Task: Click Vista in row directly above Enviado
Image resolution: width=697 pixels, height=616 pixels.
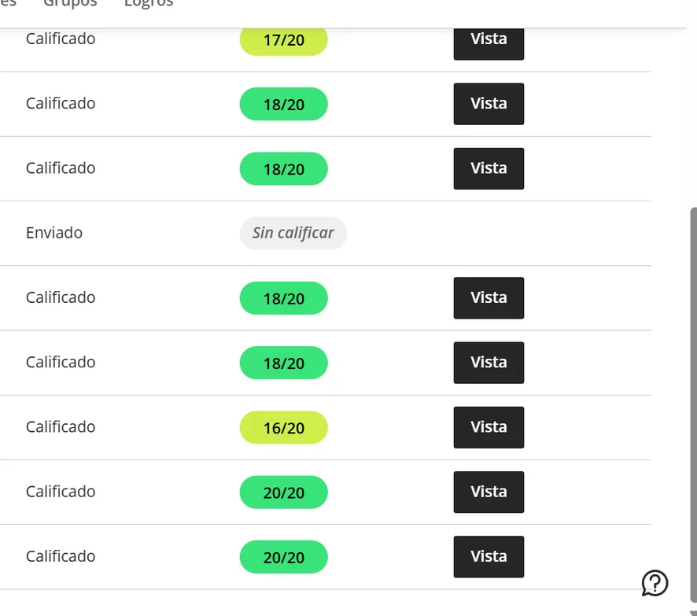Action: (489, 168)
